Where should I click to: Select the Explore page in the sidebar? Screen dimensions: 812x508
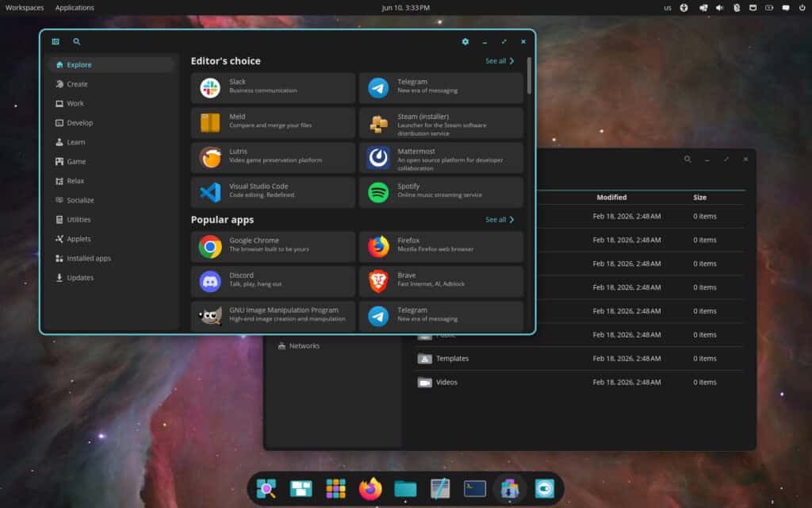111,65
